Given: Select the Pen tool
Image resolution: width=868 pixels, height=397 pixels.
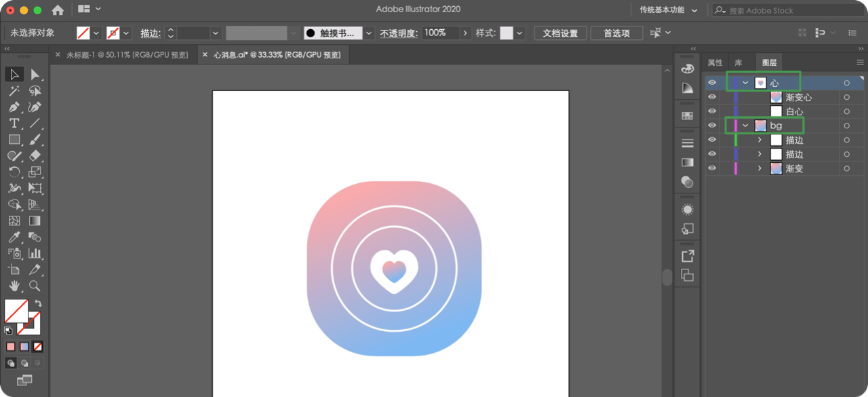Looking at the screenshot, I should click(14, 107).
